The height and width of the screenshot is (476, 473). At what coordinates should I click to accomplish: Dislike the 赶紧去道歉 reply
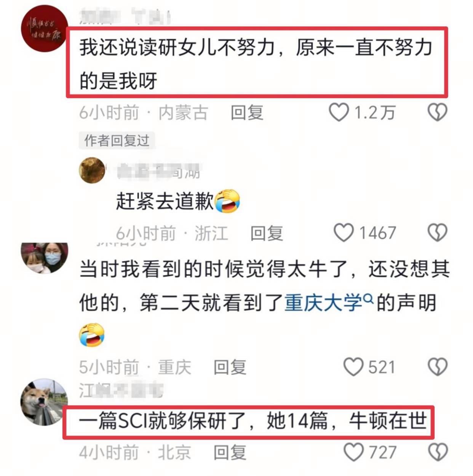(x=437, y=232)
